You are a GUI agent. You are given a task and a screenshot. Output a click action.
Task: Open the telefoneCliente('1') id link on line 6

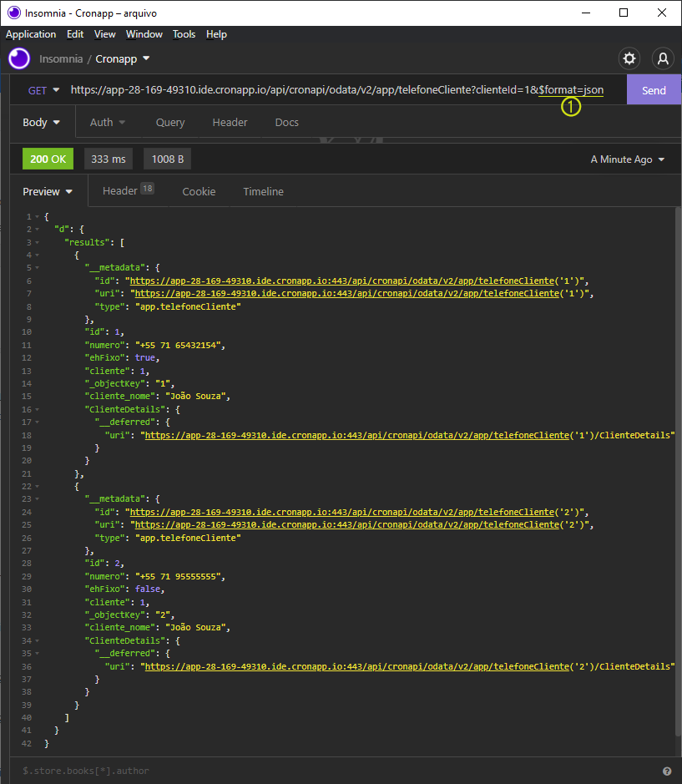point(342,281)
